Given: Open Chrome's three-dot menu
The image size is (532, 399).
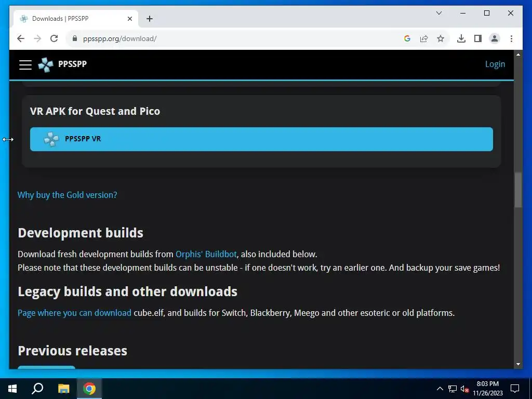Looking at the screenshot, I should [511, 38].
